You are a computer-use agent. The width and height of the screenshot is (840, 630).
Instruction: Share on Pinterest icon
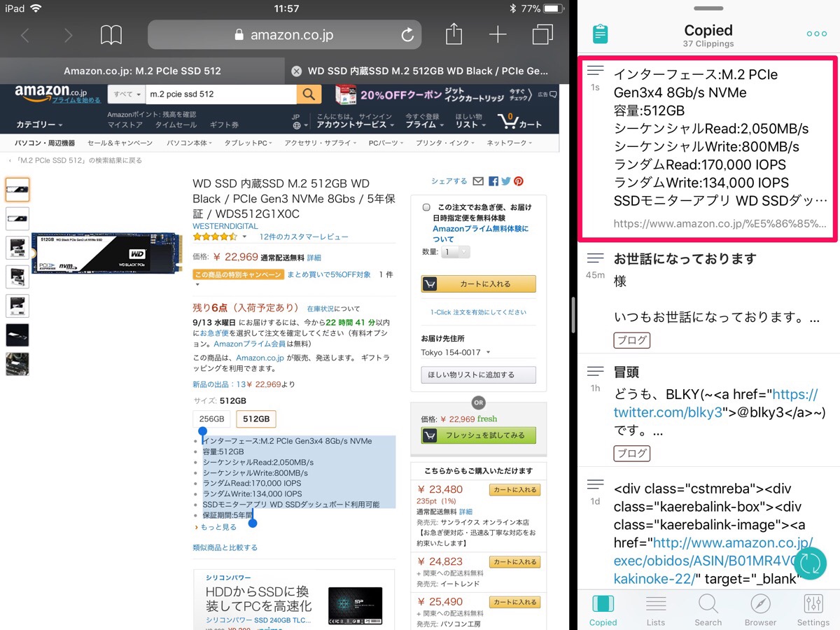click(519, 181)
